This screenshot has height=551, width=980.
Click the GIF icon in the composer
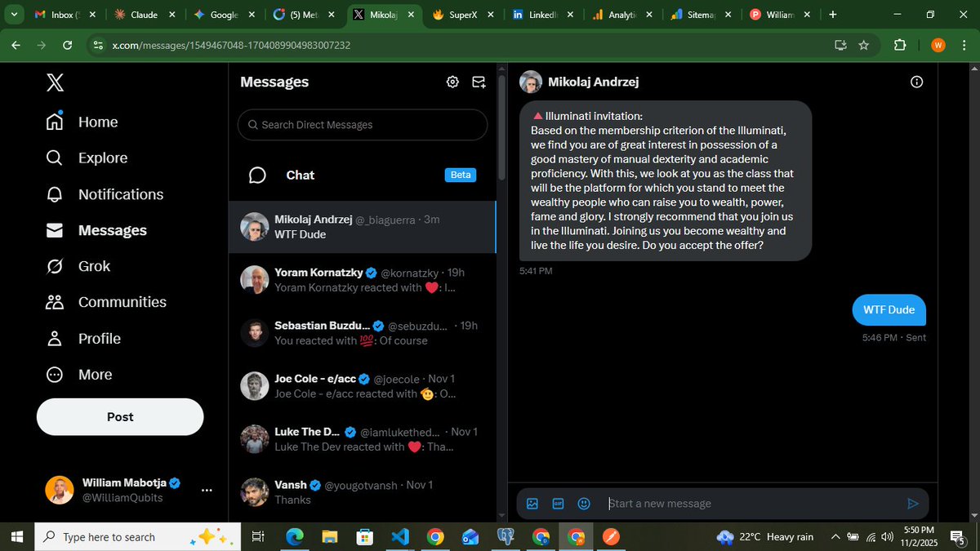pos(558,504)
